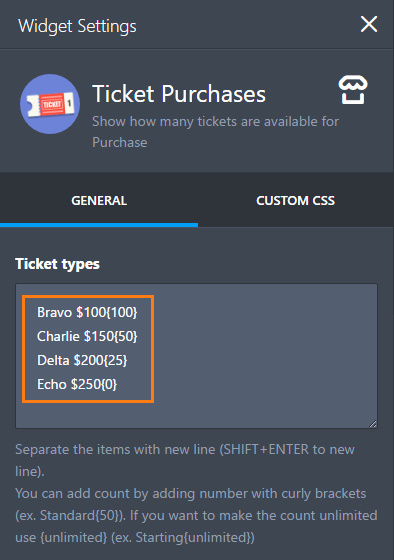394x560 pixels.
Task: Click empty area below Echo line in textarea
Action: 196,414
